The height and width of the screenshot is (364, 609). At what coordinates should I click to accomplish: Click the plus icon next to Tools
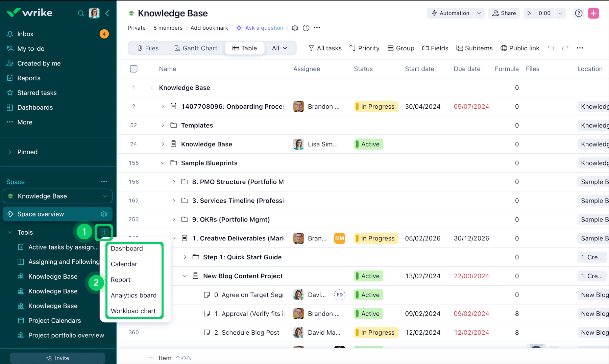[x=104, y=232]
